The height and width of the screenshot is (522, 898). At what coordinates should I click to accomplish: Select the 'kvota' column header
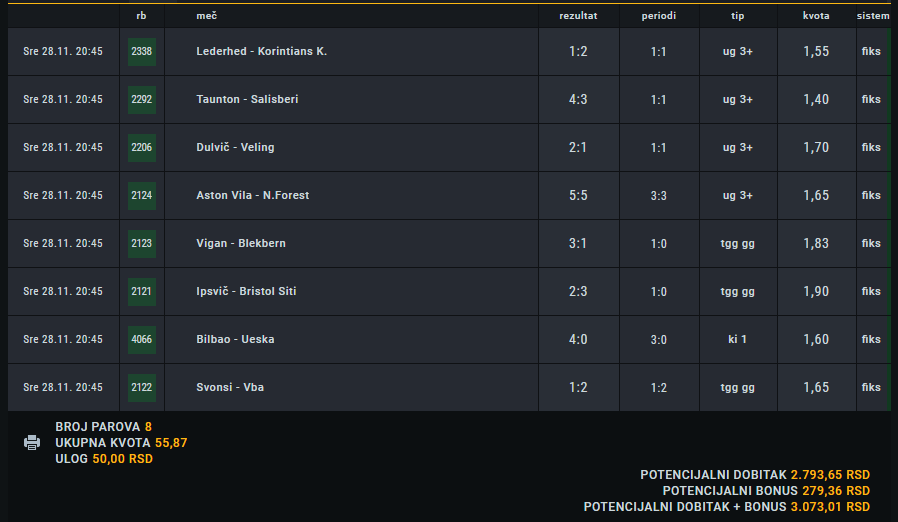816,16
